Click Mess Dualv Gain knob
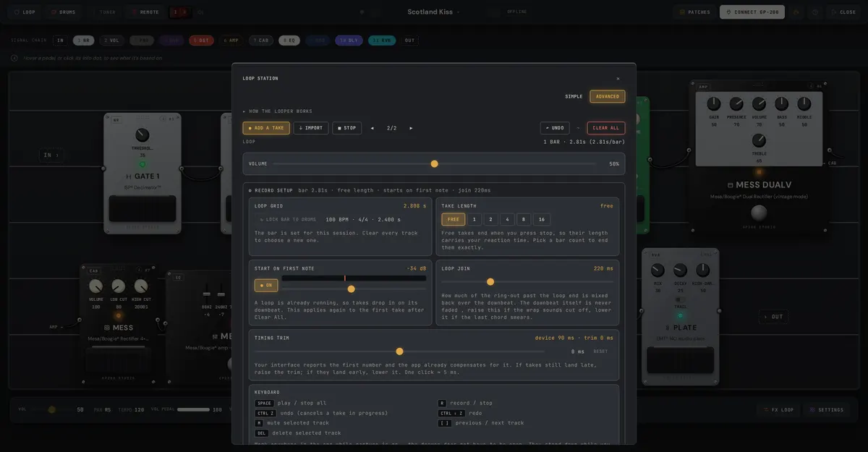This screenshot has width=868, height=452. point(714,104)
